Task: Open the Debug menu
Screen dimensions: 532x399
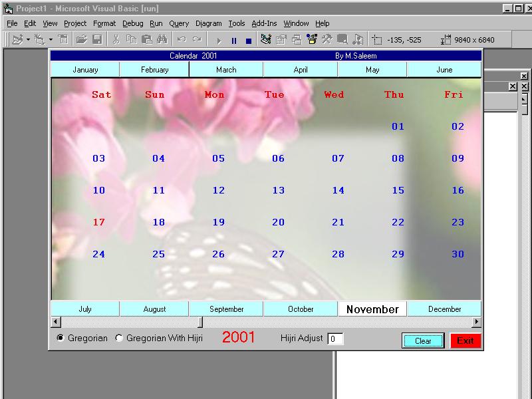Action: [x=132, y=23]
